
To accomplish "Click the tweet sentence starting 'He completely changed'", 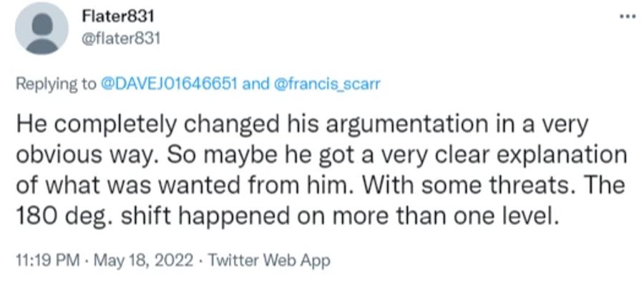I will (x=301, y=138).
